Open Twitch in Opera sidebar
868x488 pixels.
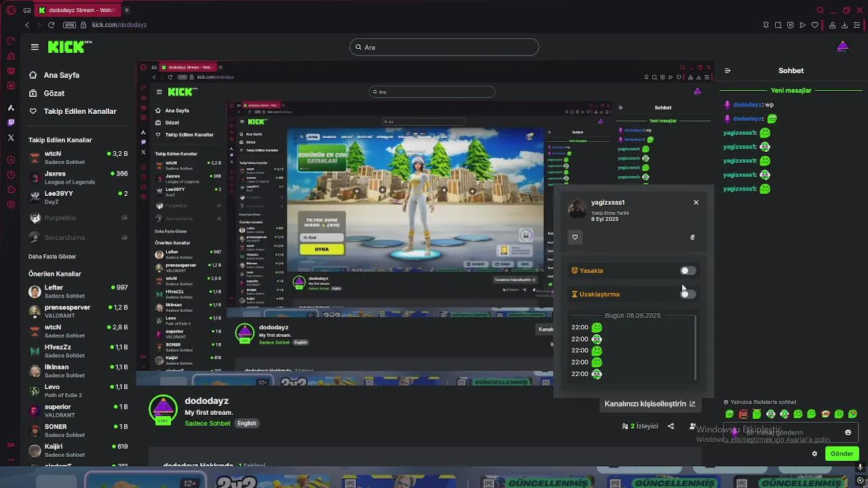pyautogui.click(x=11, y=123)
